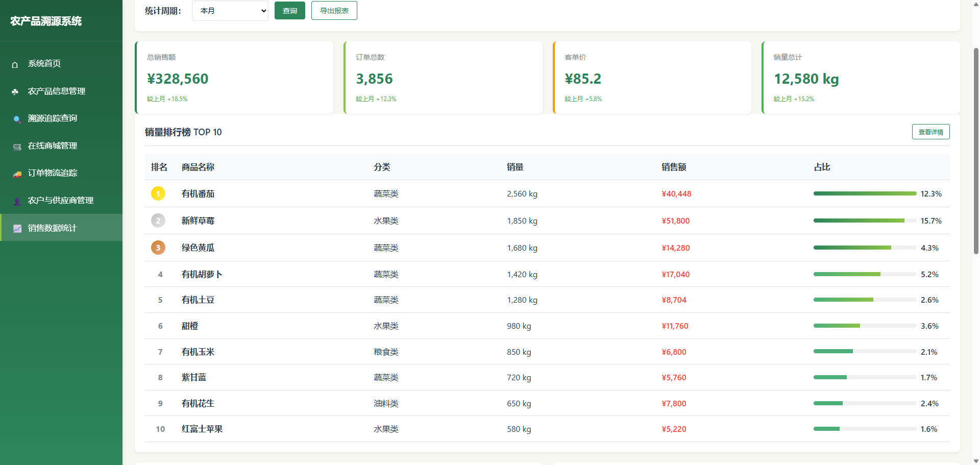Image resolution: width=980 pixels, height=465 pixels.
Task: Click the progress bar for 绿色黄瓜
Action: (865, 248)
